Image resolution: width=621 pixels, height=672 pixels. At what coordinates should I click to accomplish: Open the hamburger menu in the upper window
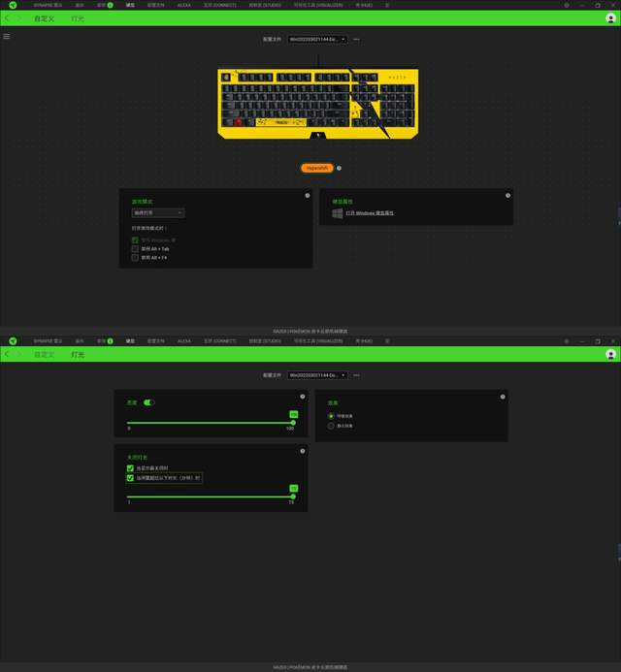7,36
